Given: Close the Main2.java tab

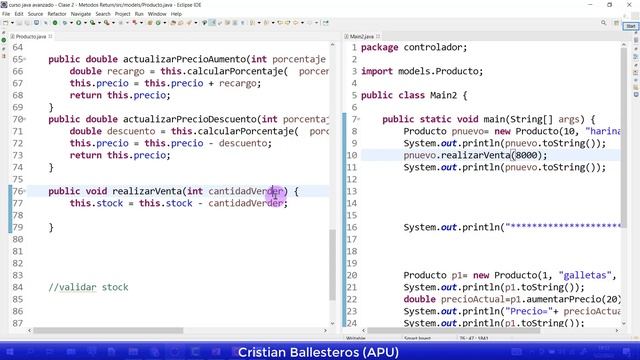Looking at the screenshot, I should (x=378, y=36).
